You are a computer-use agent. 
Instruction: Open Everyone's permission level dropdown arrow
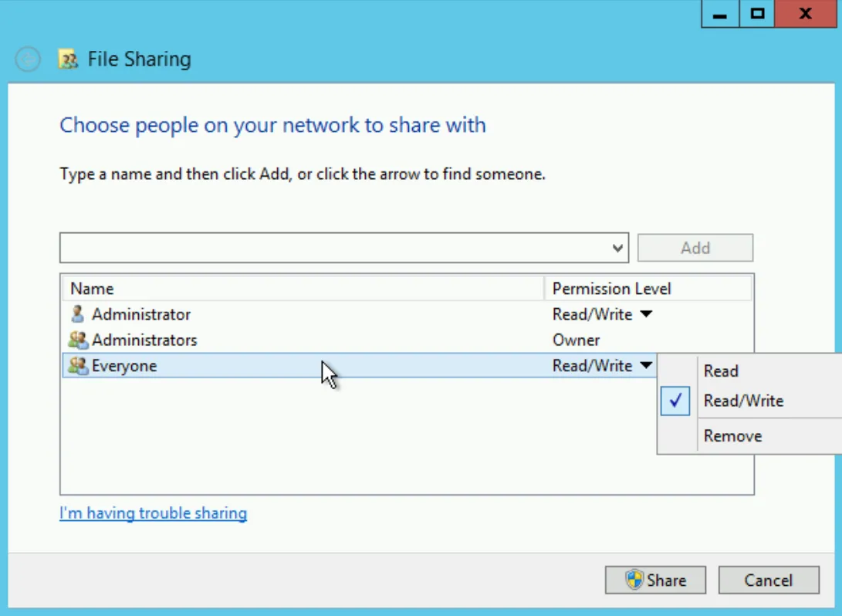pos(646,366)
